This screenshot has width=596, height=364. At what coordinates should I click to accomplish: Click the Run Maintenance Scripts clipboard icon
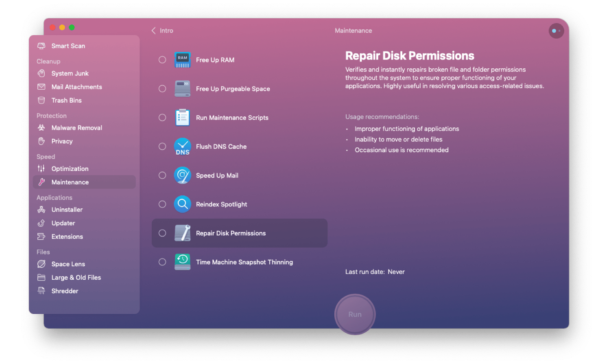183,118
